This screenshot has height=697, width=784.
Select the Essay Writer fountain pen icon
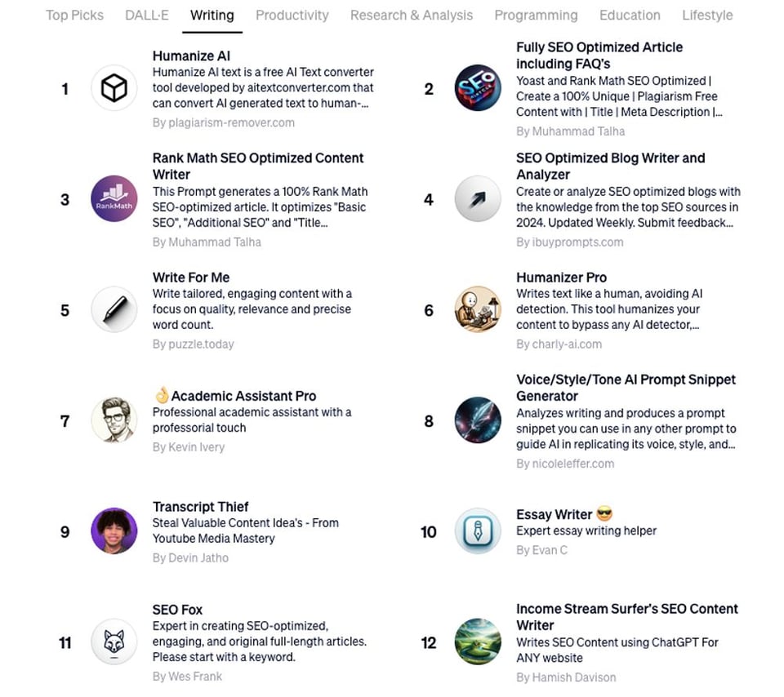[477, 531]
